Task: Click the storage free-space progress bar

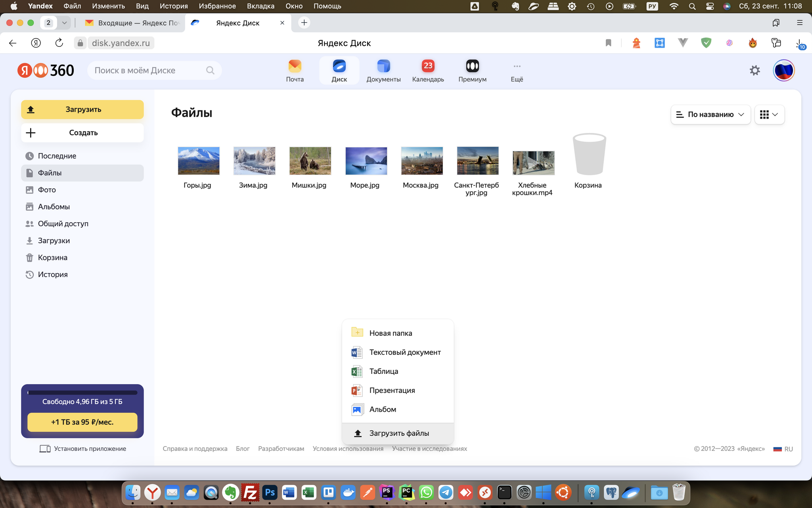Action: pyautogui.click(x=82, y=393)
